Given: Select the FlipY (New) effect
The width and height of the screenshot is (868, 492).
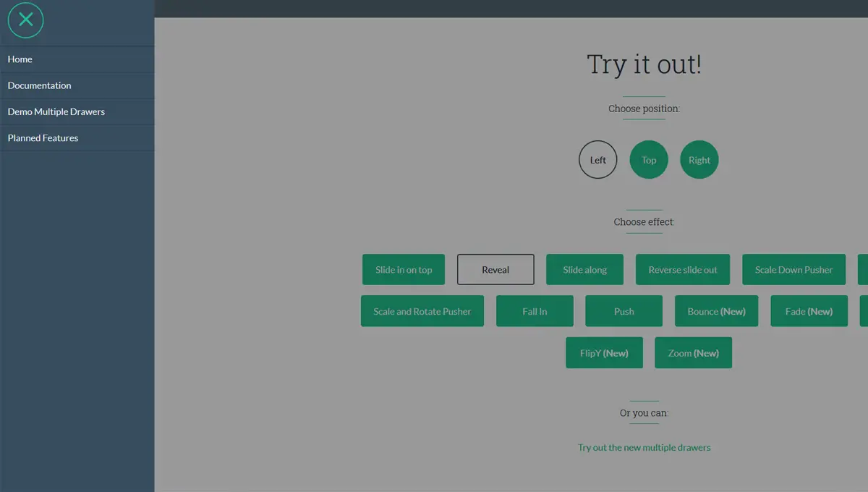Looking at the screenshot, I should click(x=604, y=352).
